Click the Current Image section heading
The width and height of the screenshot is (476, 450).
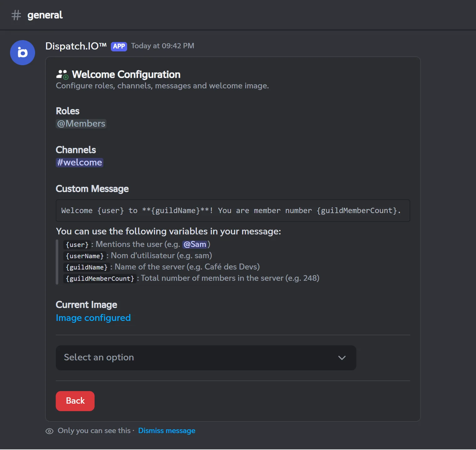pyautogui.click(x=86, y=305)
